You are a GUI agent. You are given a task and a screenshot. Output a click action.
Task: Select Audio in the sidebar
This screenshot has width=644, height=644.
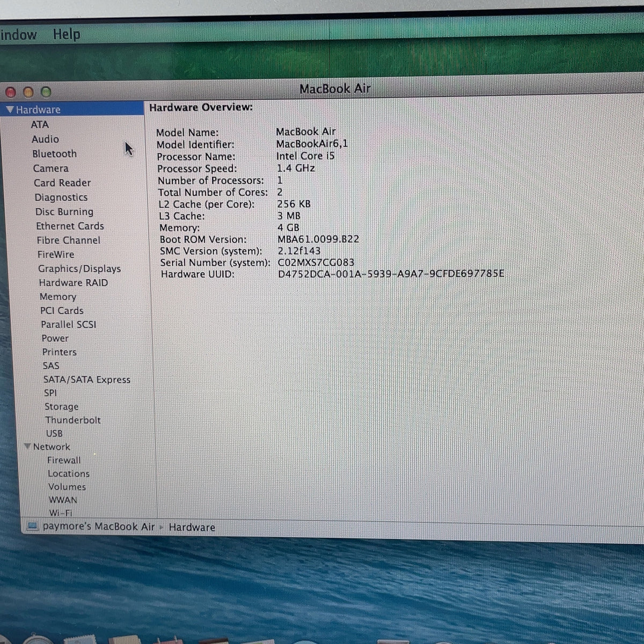(45, 139)
